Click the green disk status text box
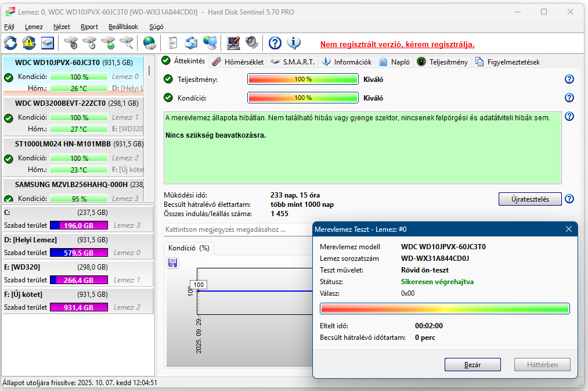 (363, 148)
